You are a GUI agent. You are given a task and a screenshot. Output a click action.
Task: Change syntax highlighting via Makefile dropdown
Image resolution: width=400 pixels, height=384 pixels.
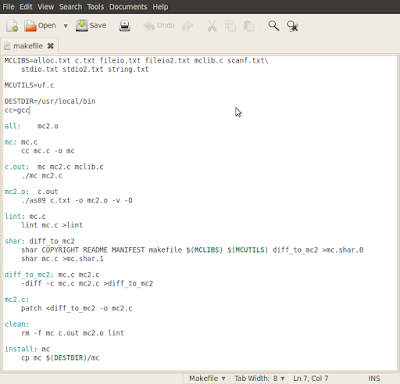pyautogui.click(x=207, y=378)
